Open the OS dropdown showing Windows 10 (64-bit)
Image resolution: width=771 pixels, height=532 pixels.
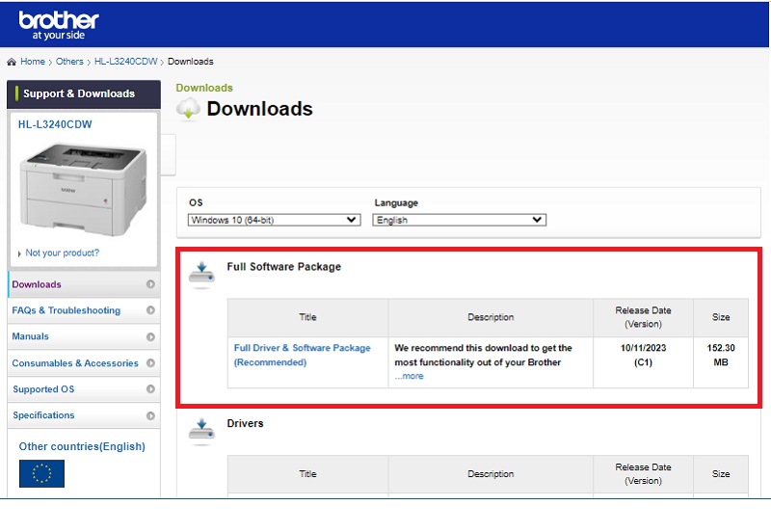pyautogui.click(x=274, y=220)
